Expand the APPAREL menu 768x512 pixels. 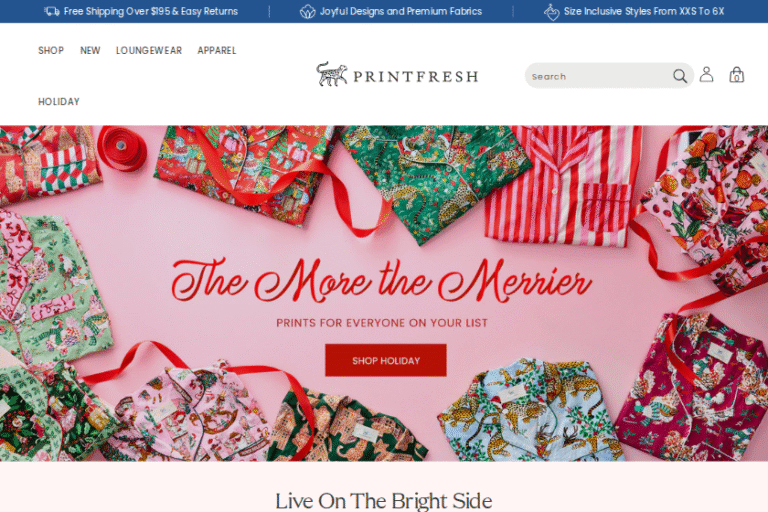point(217,50)
